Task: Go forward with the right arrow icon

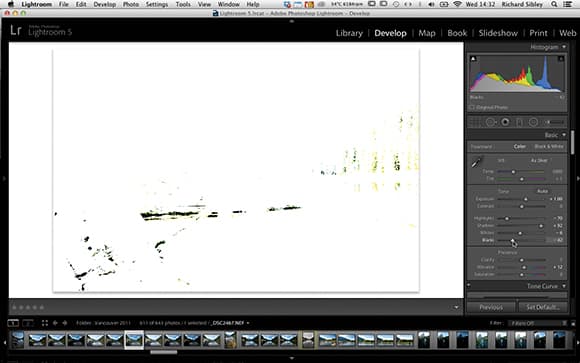Action: tap(65, 323)
